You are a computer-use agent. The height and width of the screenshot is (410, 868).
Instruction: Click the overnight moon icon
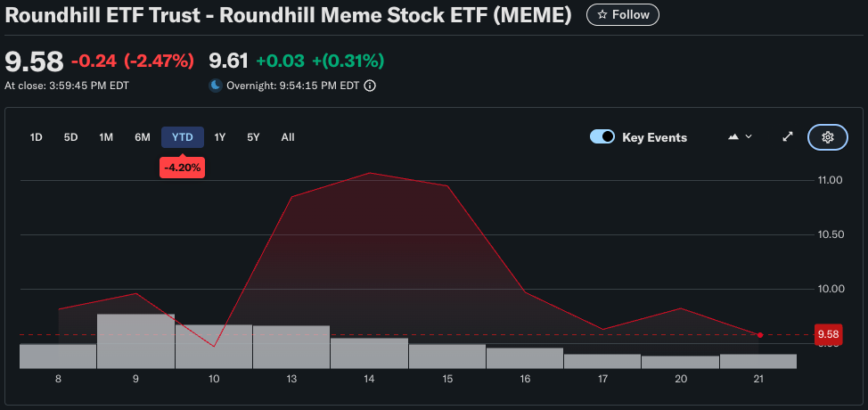[216, 86]
